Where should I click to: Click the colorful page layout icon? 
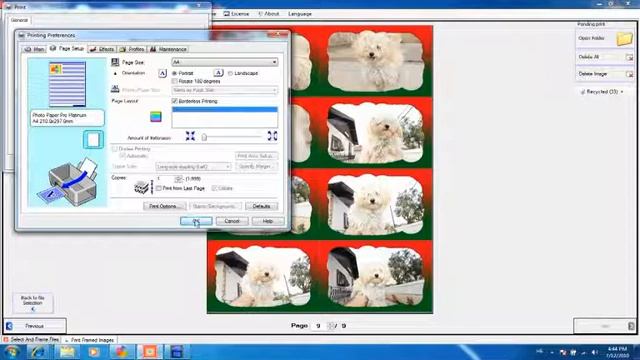coord(156,116)
